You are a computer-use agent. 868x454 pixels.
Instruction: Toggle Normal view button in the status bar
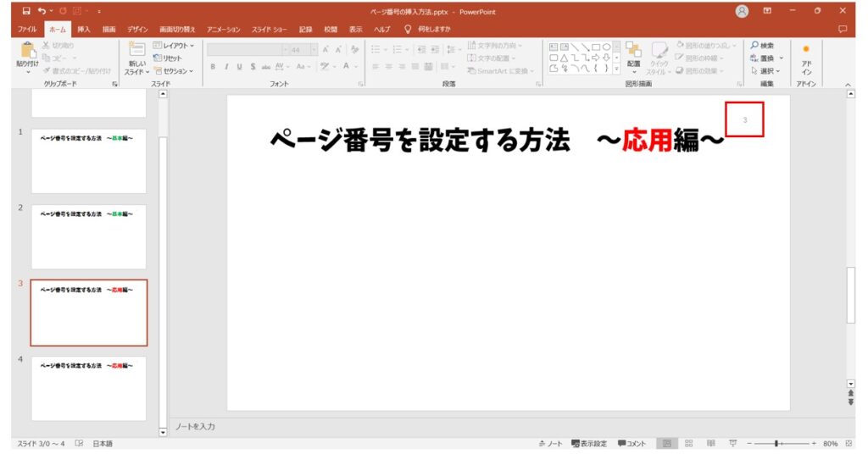tap(667, 444)
